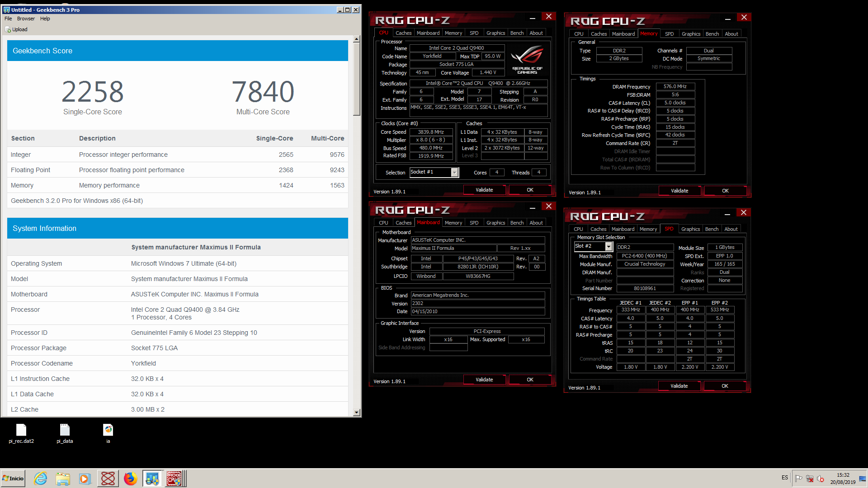
Task: Click the Processor Codename Yorkfield row
Action: click(x=177, y=363)
